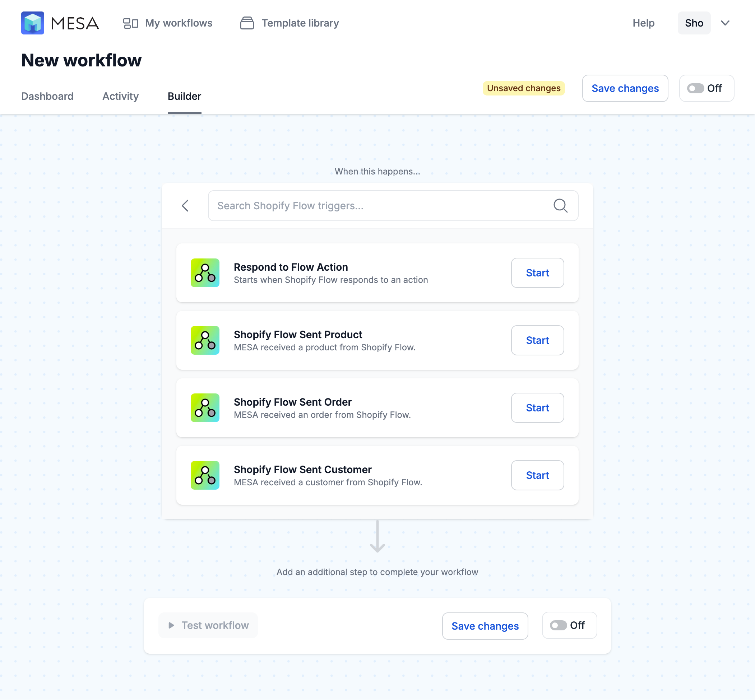Screen dimensions: 755x700
Task: Click the Respond to Flow Action icon
Action: click(205, 273)
